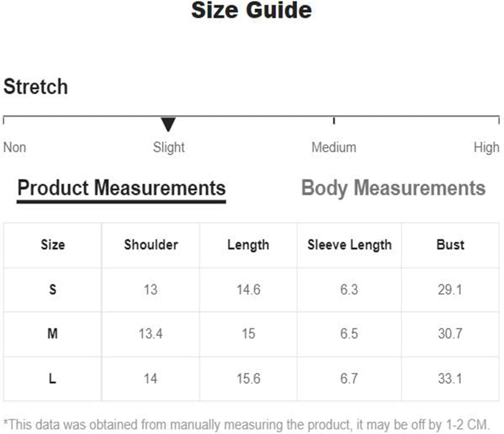Switch to the Body Measurements tab
This screenshot has width=504, height=434.
(393, 188)
